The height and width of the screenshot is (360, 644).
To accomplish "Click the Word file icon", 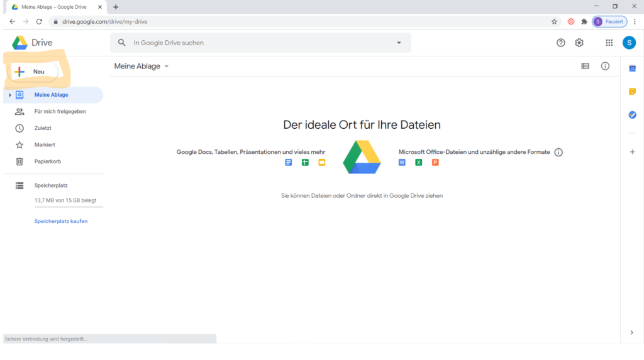I will (x=402, y=163).
